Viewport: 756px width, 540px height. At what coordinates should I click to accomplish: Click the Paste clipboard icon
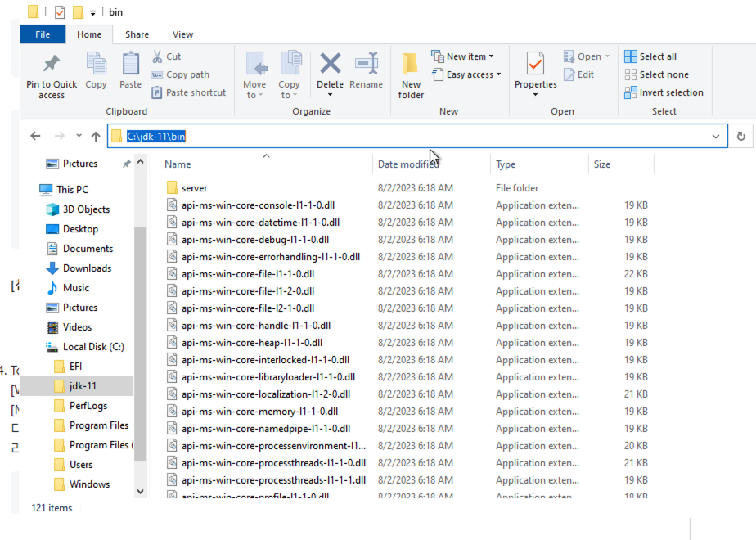tap(130, 64)
